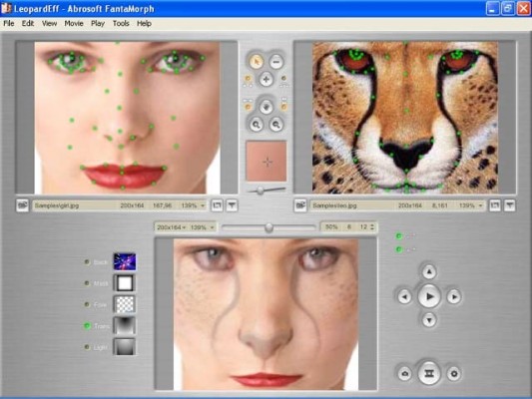
Task: Choose the minus delete-dot tool
Action: click(x=276, y=62)
